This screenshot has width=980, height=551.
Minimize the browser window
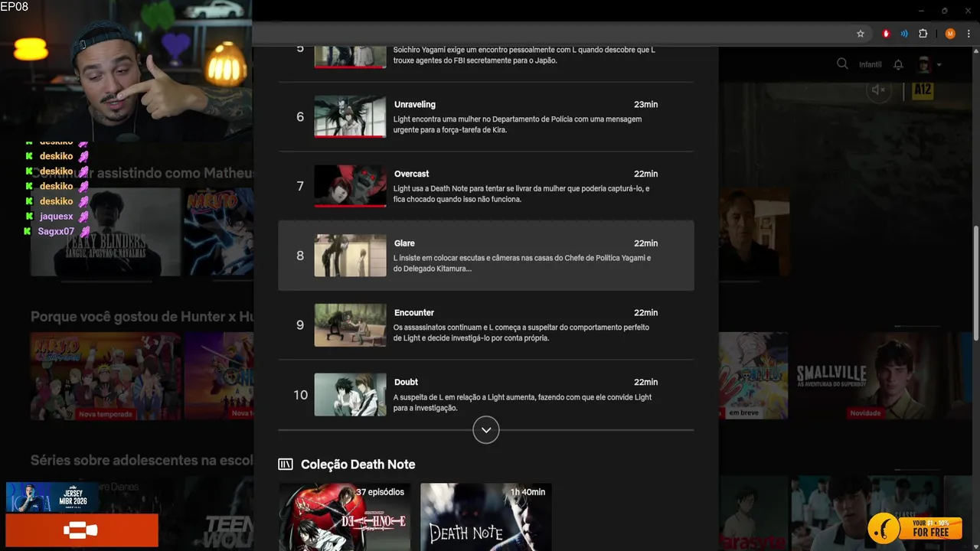click(920, 11)
